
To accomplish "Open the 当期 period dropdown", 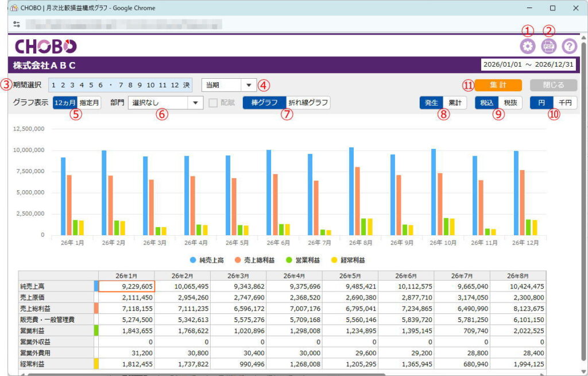I will point(248,85).
